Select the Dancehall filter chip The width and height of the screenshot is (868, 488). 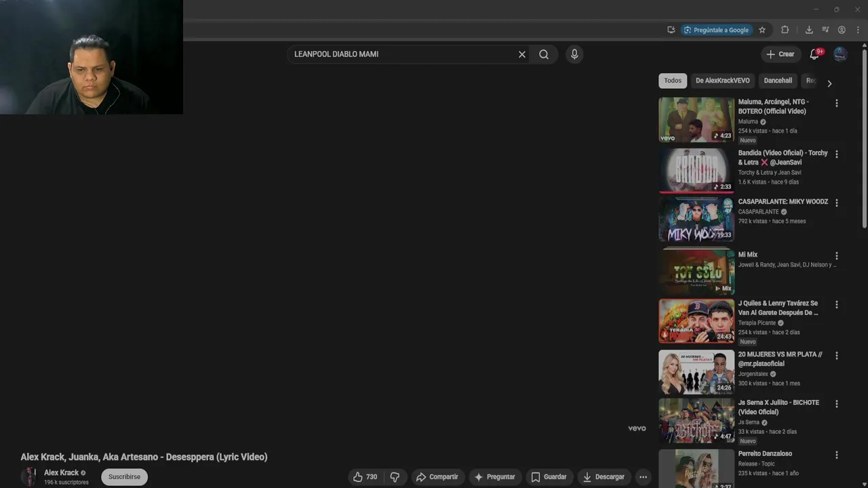(x=778, y=81)
